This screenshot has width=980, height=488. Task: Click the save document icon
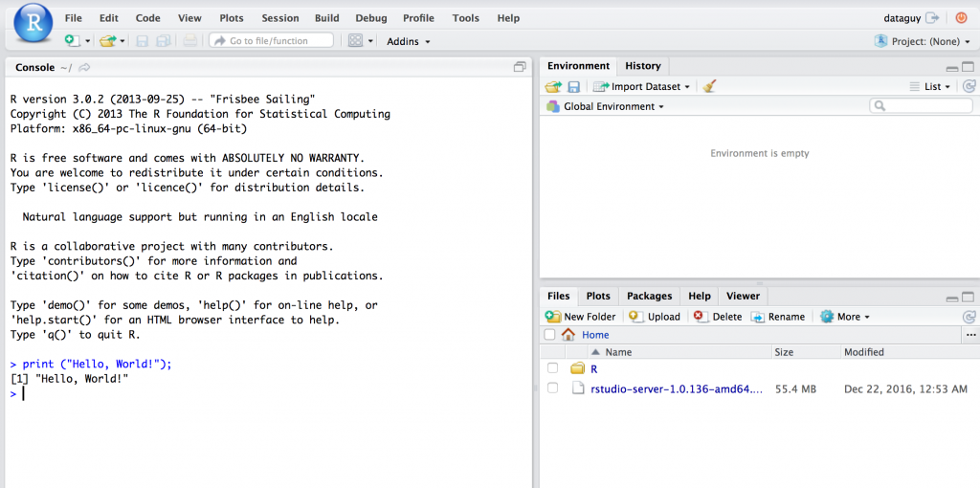coord(143,41)
